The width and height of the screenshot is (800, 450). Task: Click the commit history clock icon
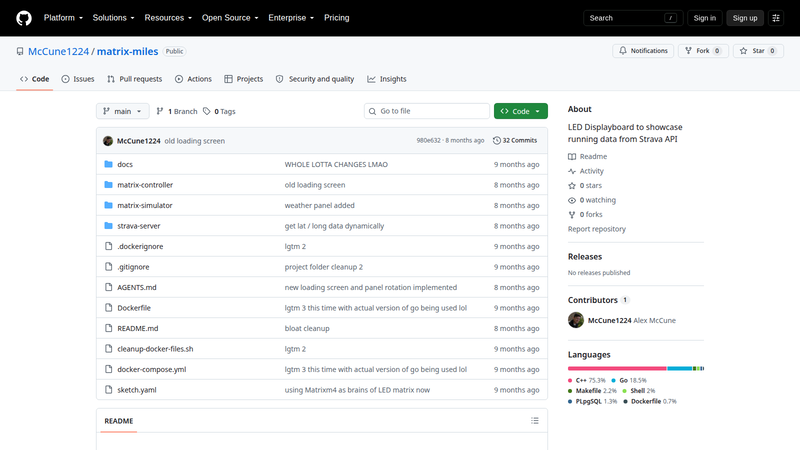(x=496, y=140)
